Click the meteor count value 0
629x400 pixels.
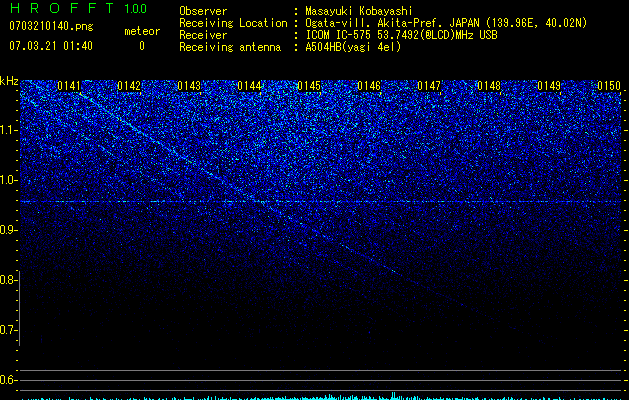[x=142, y=46]
